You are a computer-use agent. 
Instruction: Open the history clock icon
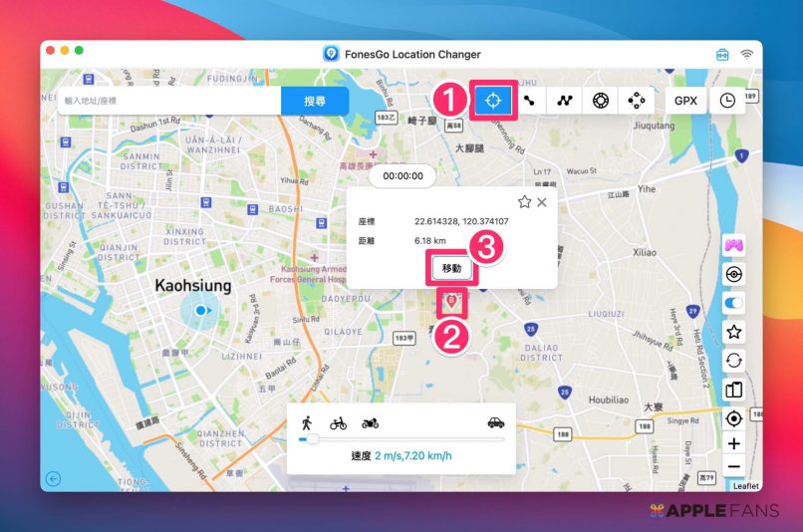[x=727, y=101]
